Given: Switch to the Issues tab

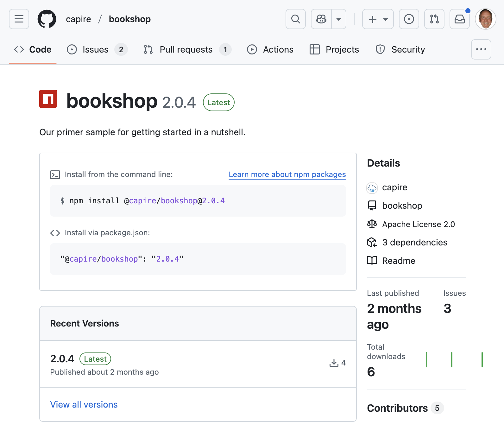Looking at the screenshot, I should [x=97, y=49].
